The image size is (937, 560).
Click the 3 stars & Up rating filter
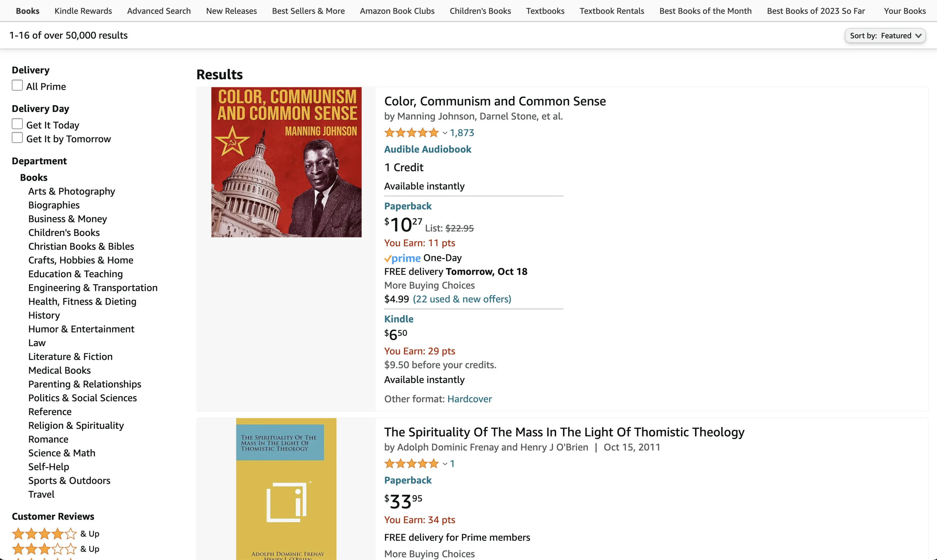(56, 549)
